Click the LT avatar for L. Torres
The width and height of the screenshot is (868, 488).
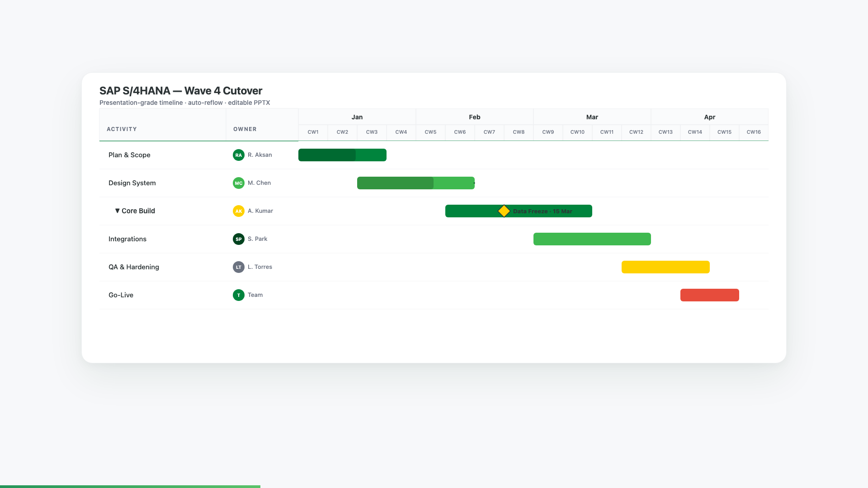point(239,267)
